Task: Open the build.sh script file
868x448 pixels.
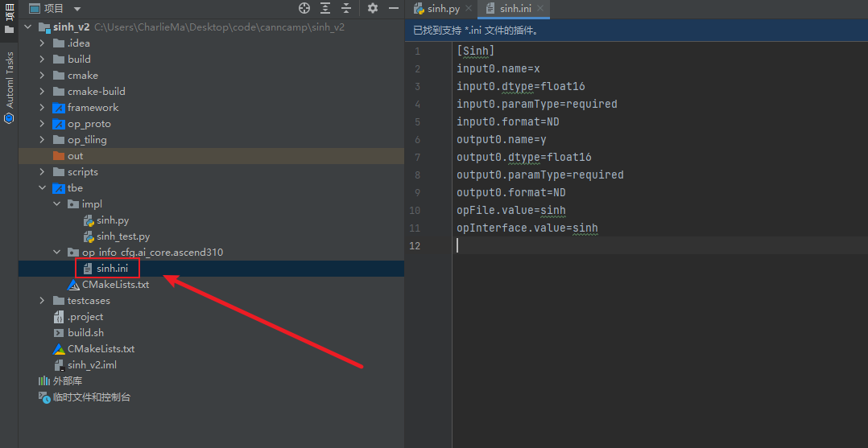Action: tap(85, 333)
